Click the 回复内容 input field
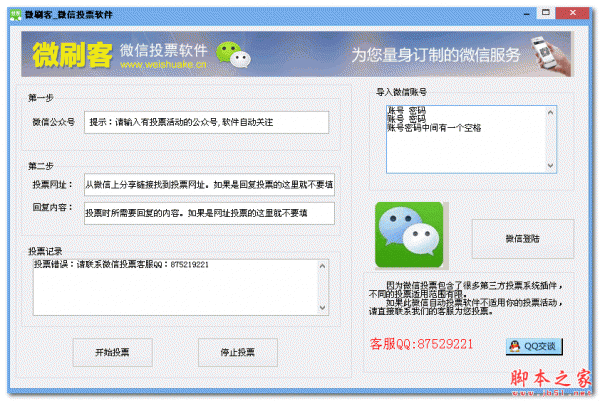600x401 pixels. 209,213
